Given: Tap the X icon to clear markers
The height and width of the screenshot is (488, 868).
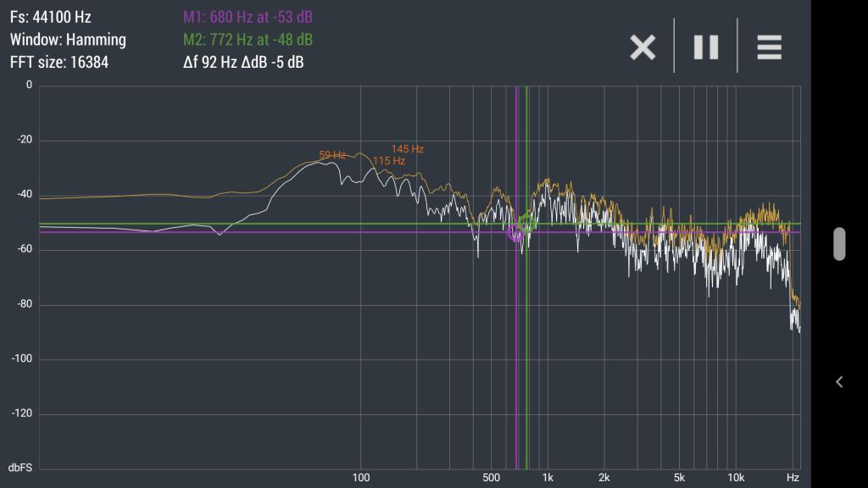Looking at the screenshot, I should click(x=643, y=47).
